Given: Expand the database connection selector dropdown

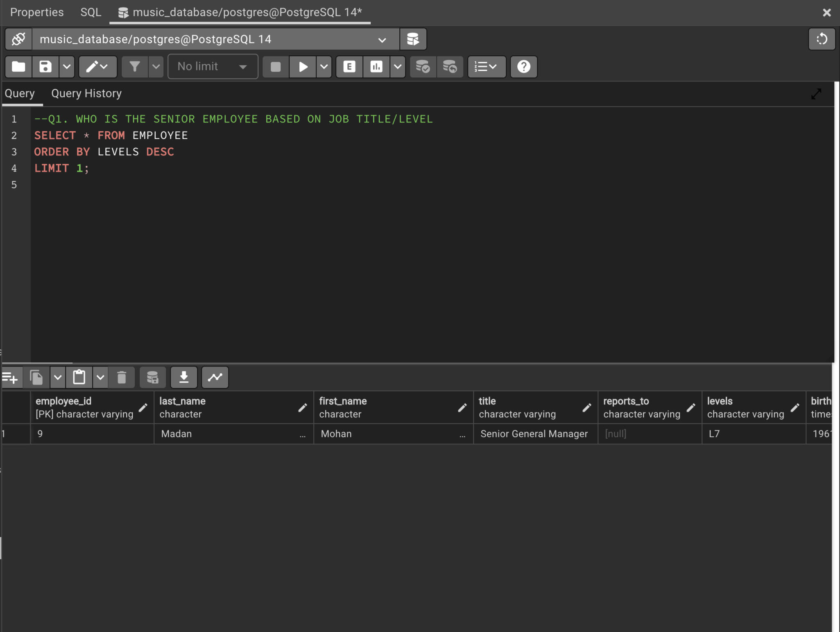Looking at the screenshot, I should 382,40.
